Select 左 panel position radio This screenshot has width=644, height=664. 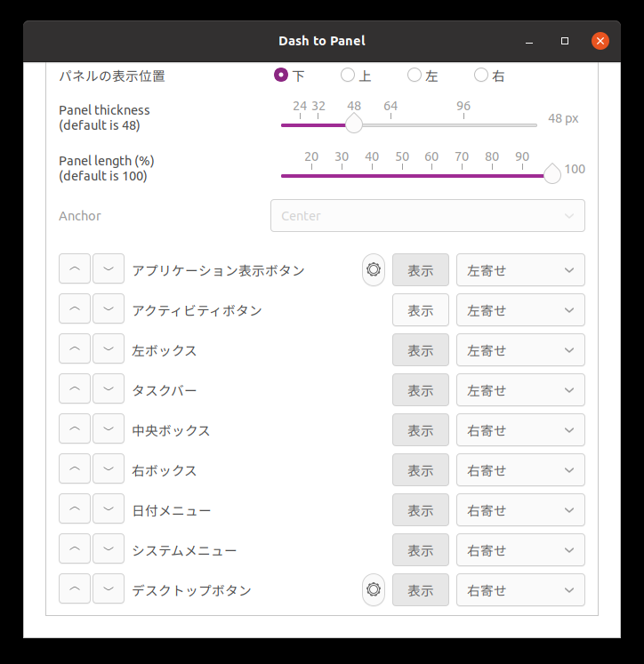coord(414,75)
